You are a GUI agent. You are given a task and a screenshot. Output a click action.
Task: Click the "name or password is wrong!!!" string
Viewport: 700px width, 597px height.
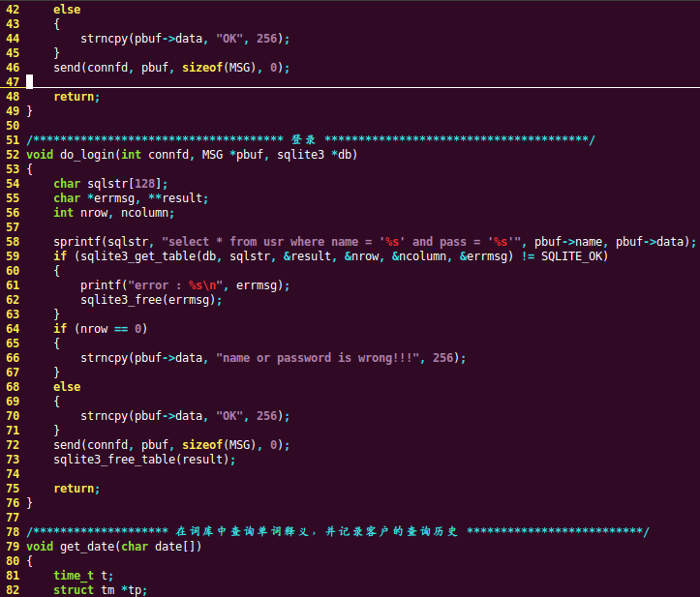point(318,358)
